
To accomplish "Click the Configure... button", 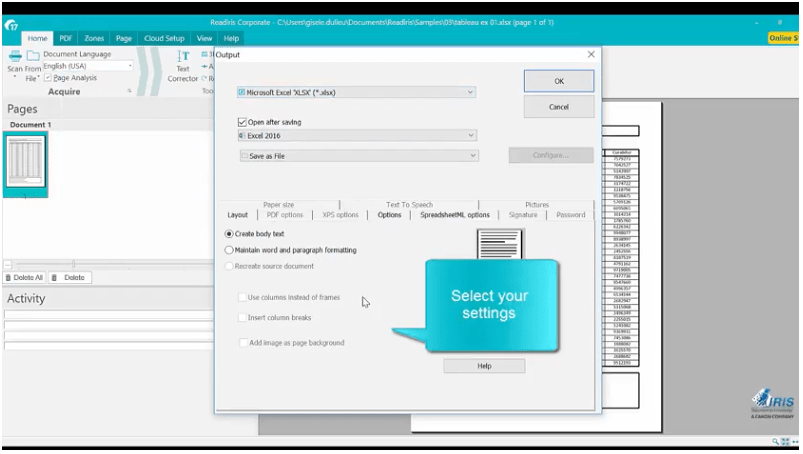I will (x=551, y=155).
